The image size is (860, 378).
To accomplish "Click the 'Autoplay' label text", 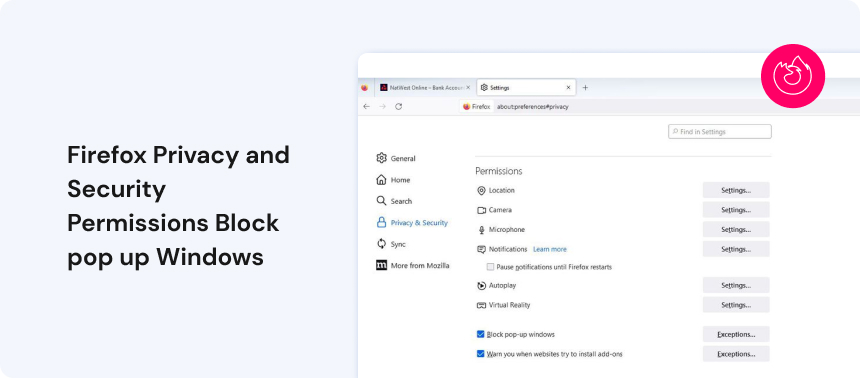I will pos(502,285).
